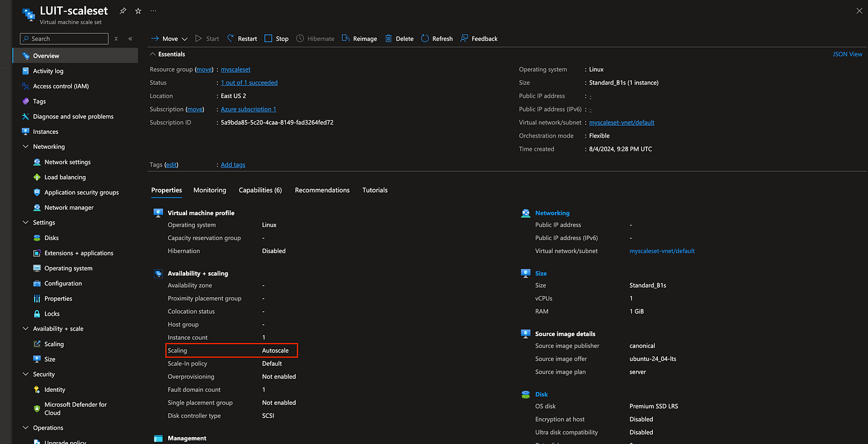Open Identity page
This screenshot has width=868, height=444.
click(x=55, y=389)
